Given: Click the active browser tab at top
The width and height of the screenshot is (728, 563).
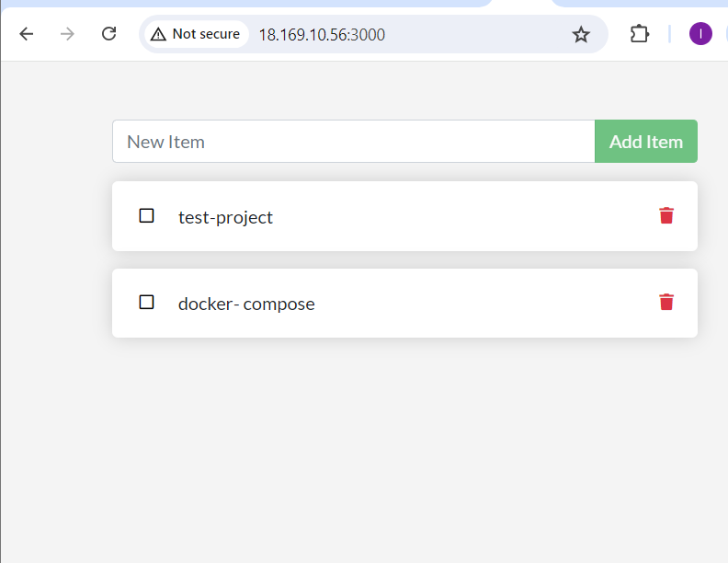Looking at the screenshot, I should coord(519,4).
